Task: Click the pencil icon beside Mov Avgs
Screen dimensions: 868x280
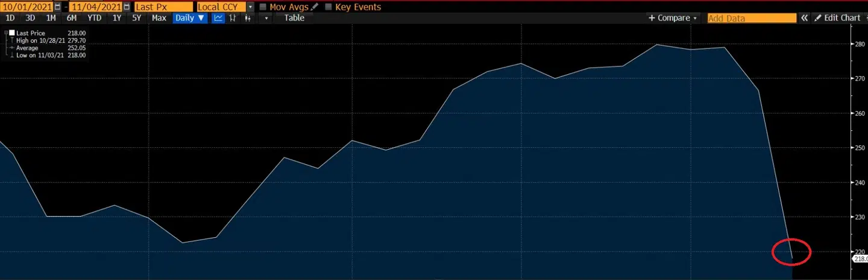Action: pyautogui.click(x=314, y=7)
